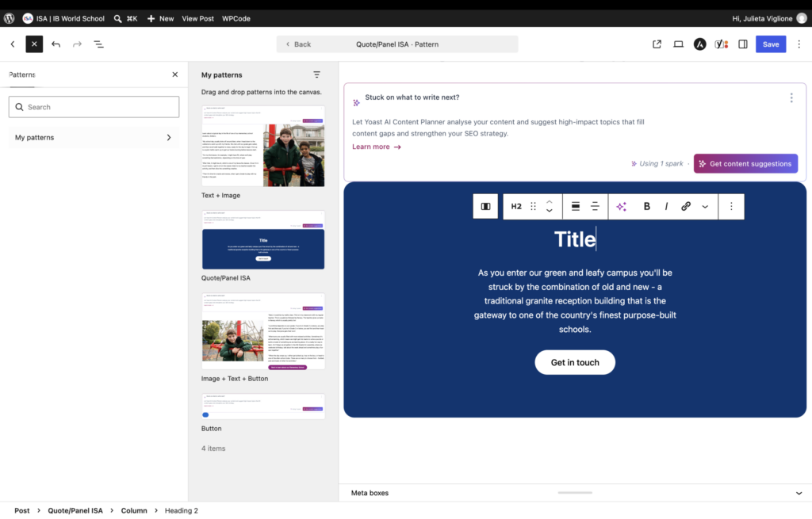Click Get content suggestions button
This screenshot has width=812, height=519.
pos(745,163)
